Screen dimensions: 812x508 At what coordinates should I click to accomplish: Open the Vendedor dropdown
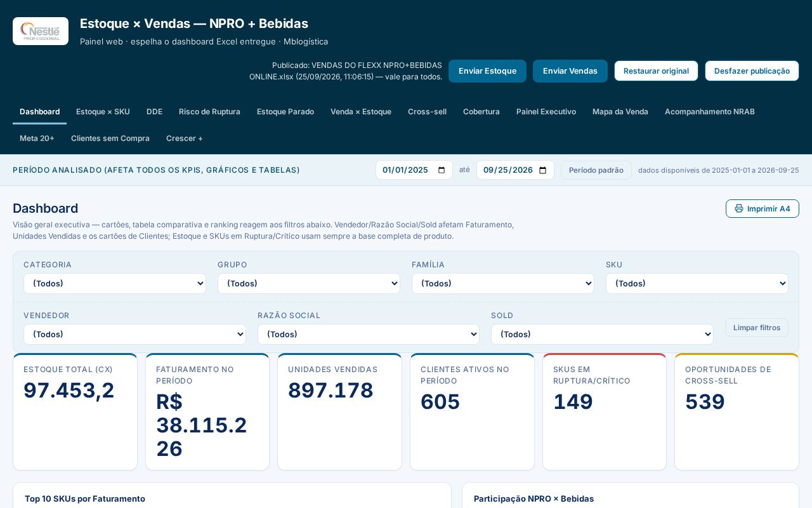pyautogui.click(x=134, y=334)
